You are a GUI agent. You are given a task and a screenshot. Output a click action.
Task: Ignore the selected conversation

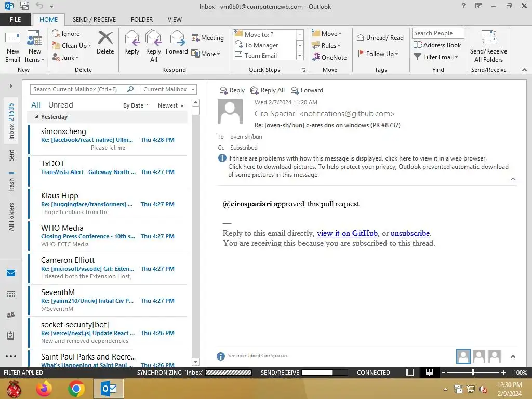point(66,34)
